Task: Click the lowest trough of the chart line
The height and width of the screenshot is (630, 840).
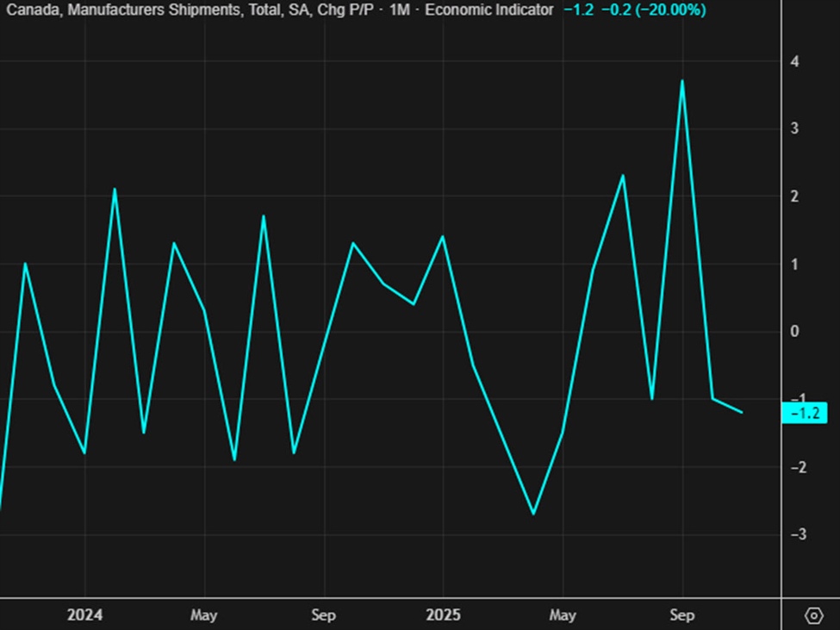Action: [x=532, y=512]
